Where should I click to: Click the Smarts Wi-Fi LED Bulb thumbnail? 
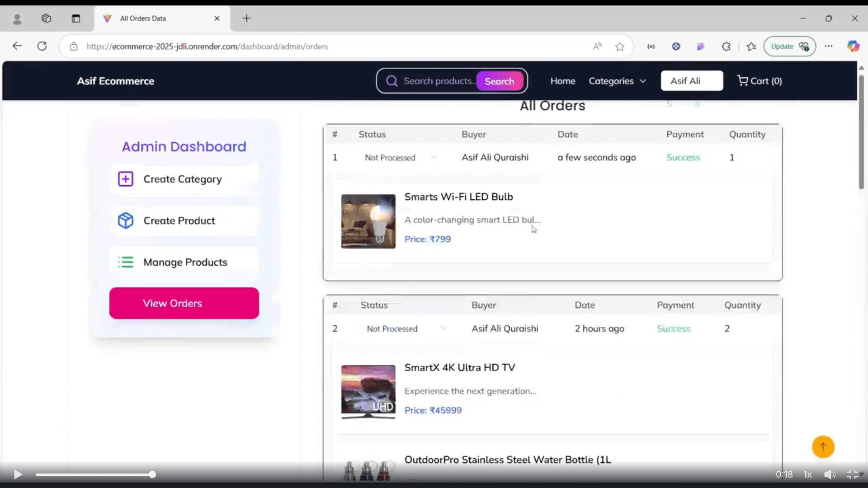368,221
